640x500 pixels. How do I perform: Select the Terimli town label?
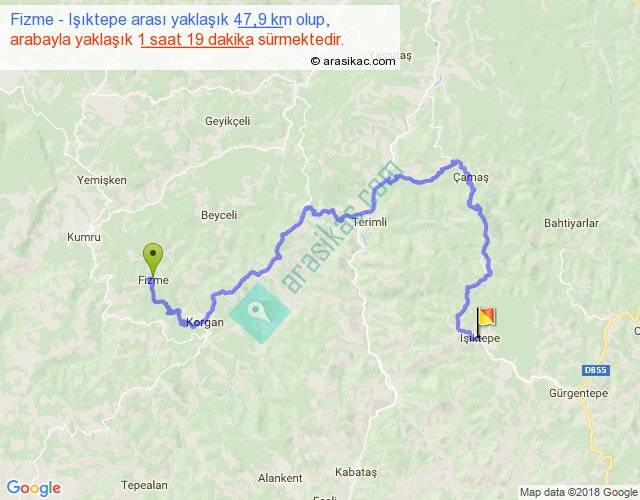[x=369, y=222]
